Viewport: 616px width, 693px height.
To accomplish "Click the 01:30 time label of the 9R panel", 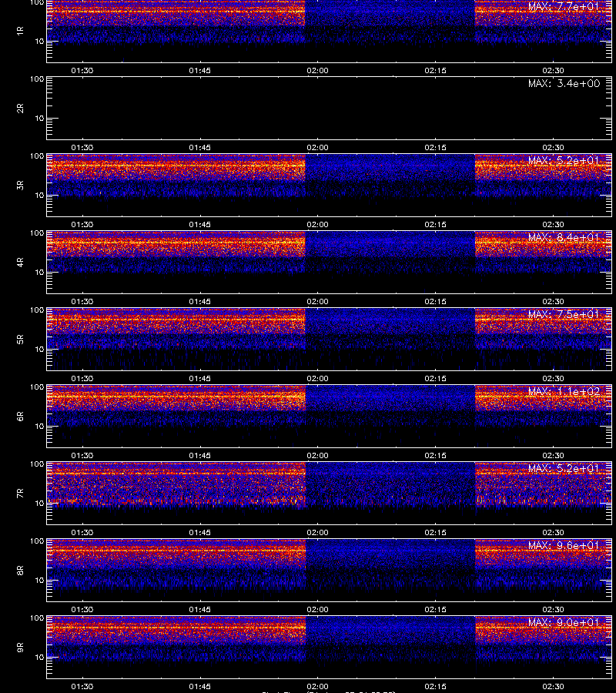I will [82, 686].
